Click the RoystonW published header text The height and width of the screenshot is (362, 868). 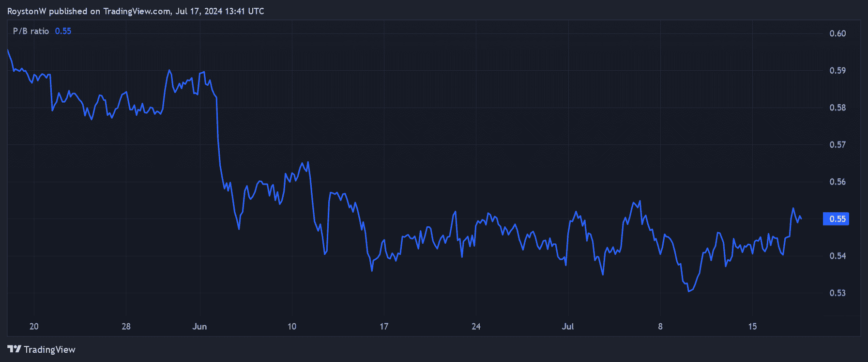pos(136,11)
